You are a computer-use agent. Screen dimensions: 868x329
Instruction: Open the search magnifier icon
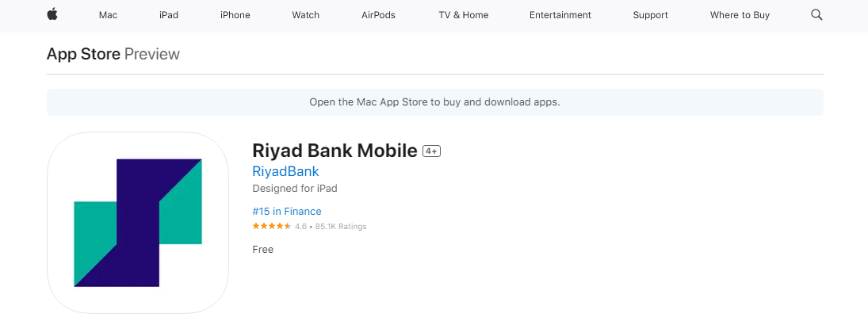click(816, 15)
